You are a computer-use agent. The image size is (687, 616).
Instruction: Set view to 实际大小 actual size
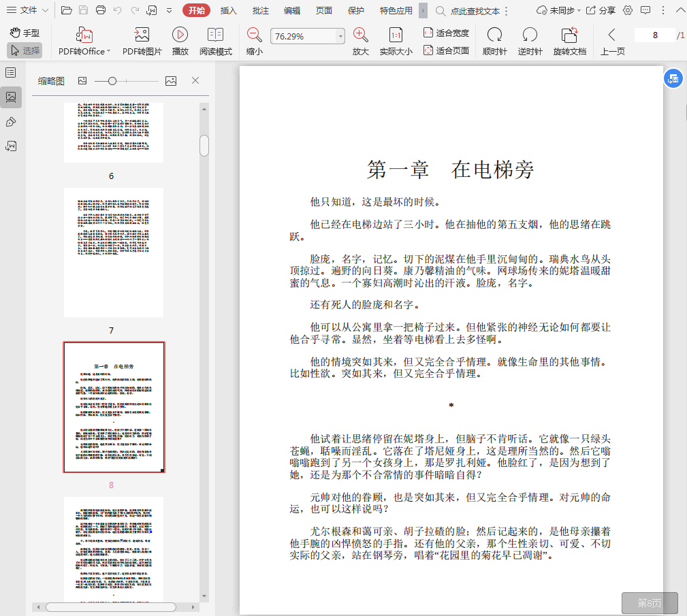pyautogui.click(x=396, y=42)
